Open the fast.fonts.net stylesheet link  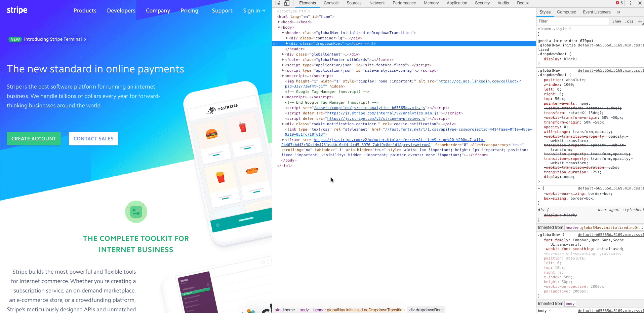458,129
